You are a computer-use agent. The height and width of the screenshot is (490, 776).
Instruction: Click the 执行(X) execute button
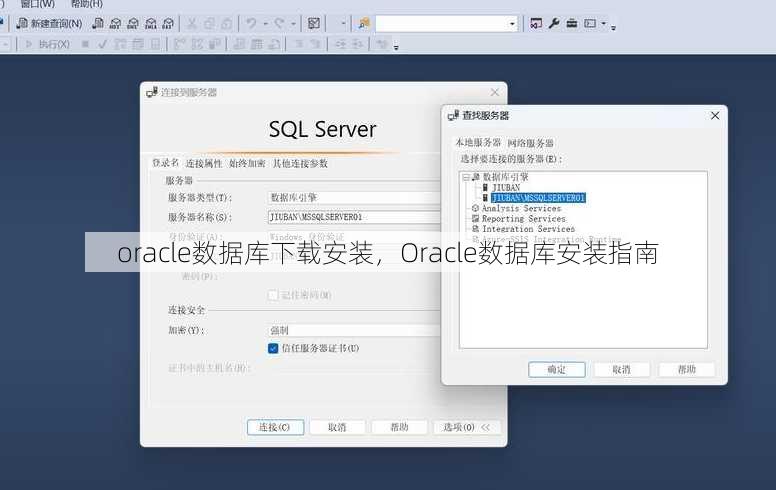click(x=48, y=44)
